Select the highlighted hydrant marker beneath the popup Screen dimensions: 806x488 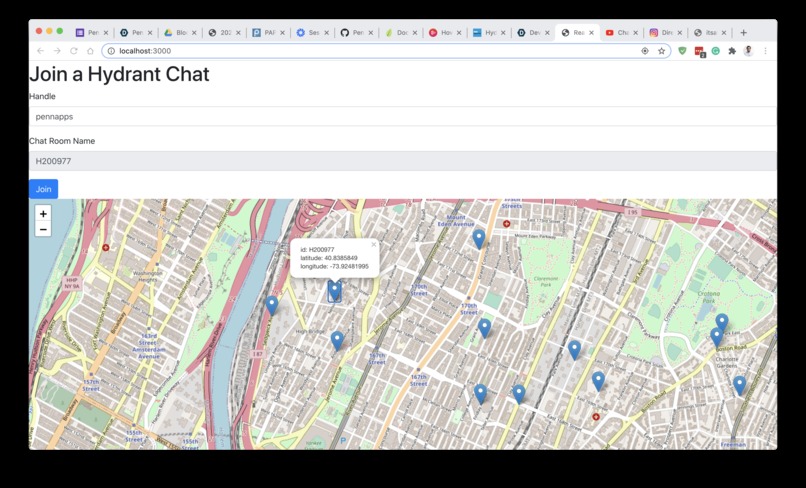point(335,291)
